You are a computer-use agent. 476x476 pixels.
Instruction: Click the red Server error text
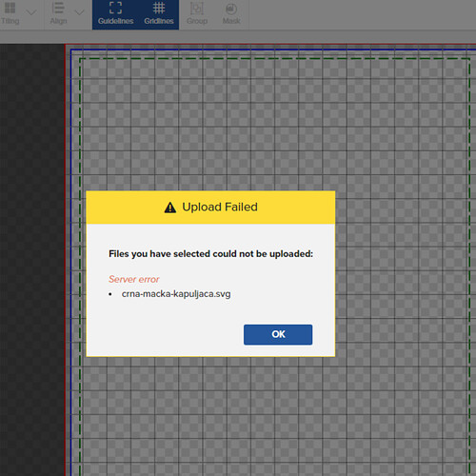point(134,279)
